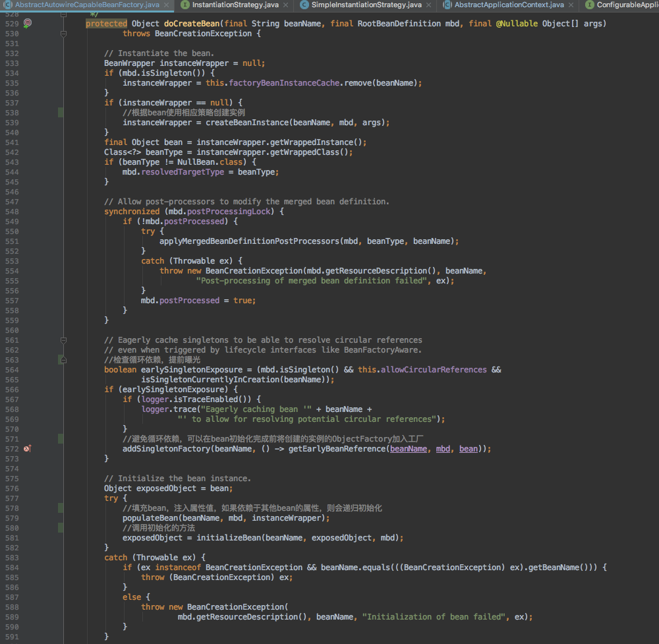Click getEarlyBeanReference on line 572

[337, 449]
